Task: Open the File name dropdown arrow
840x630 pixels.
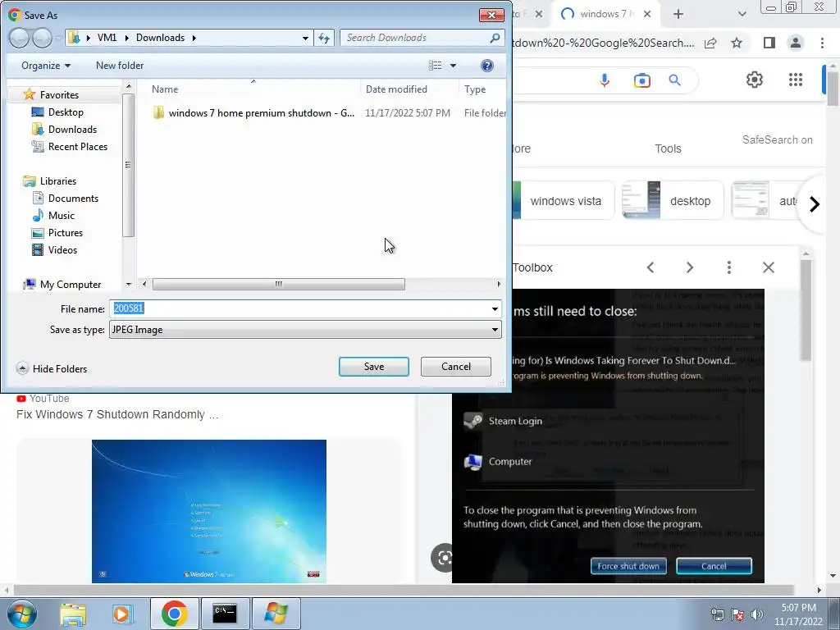Action: [x=495, y=309]
